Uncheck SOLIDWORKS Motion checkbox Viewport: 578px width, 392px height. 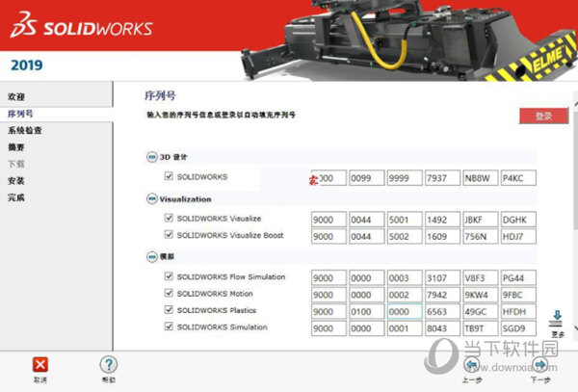click(x=169, y=293)
